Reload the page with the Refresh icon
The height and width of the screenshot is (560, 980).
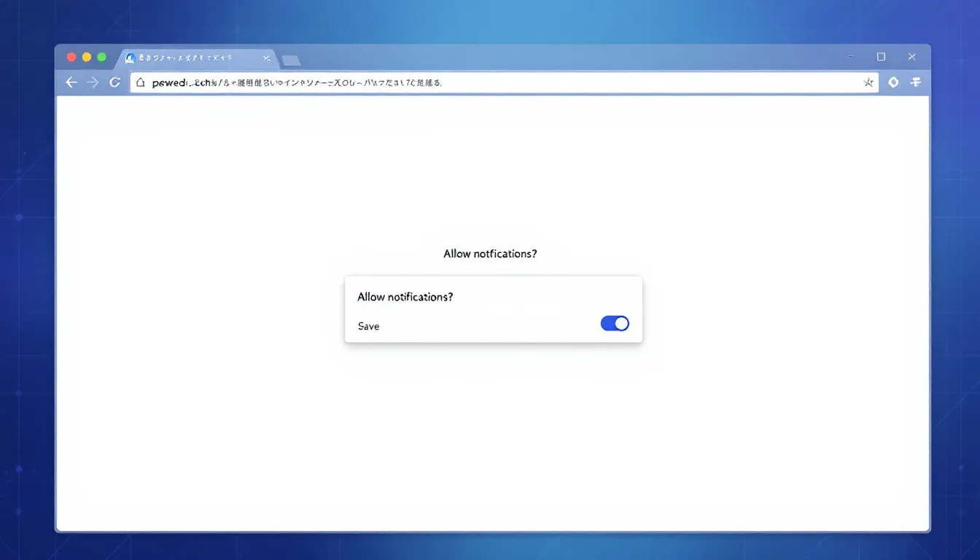tap(114, 82)
